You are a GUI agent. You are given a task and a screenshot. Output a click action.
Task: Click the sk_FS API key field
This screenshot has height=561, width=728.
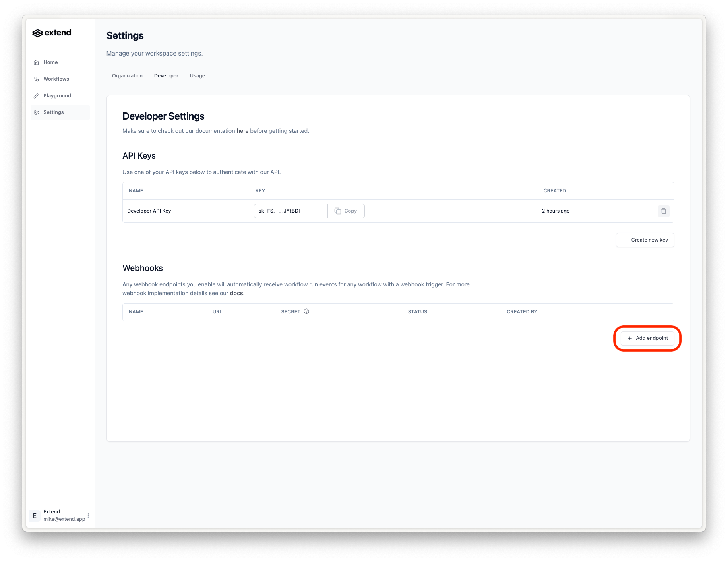pyautogui.click(x=291, y=211)
